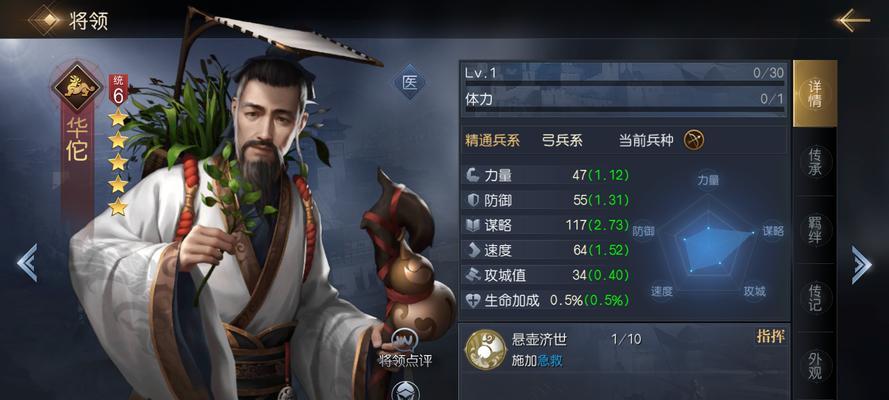Click the golden beast faction emblem

coord(78,87)
